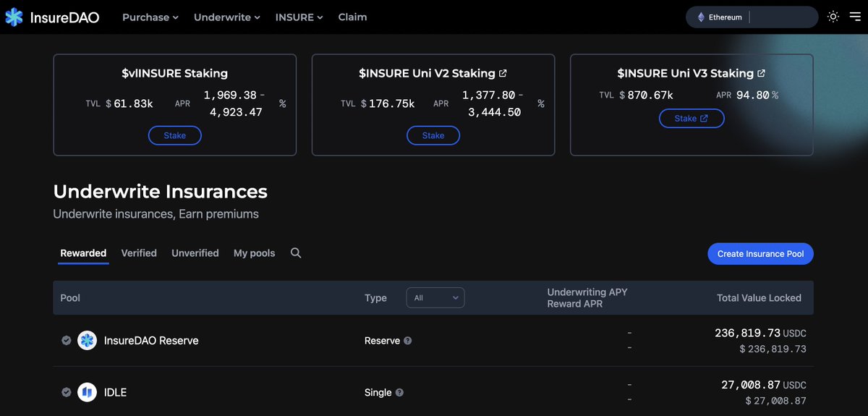Click the IDLE pool logo
This screenshot has width=868, height=416.
[87, 393]
